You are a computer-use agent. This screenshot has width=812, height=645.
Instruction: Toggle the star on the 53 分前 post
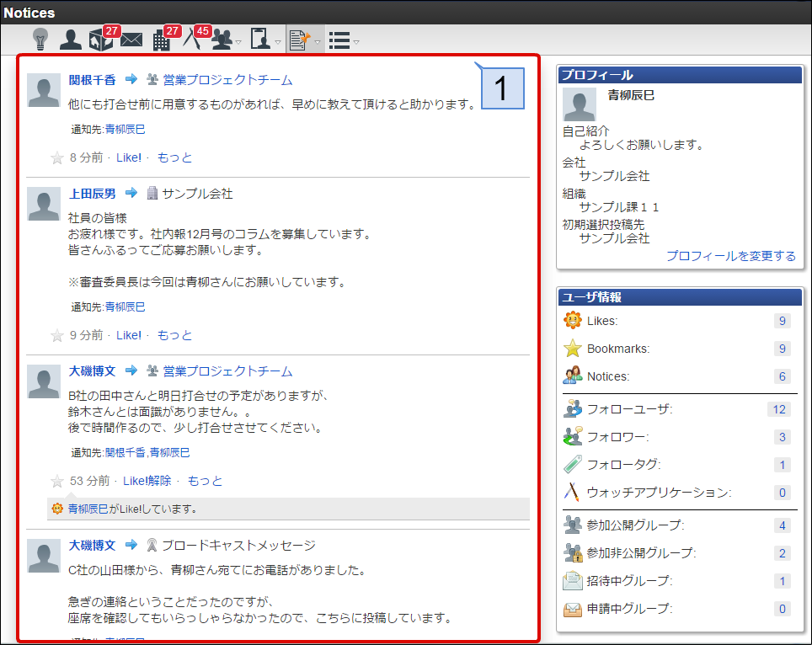57,482
